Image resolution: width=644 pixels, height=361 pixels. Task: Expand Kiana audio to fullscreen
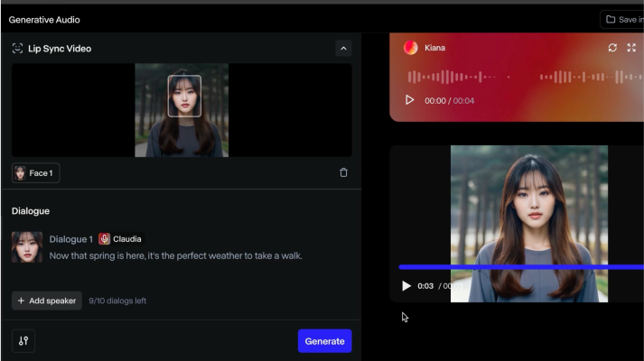(x=631, y=48)
